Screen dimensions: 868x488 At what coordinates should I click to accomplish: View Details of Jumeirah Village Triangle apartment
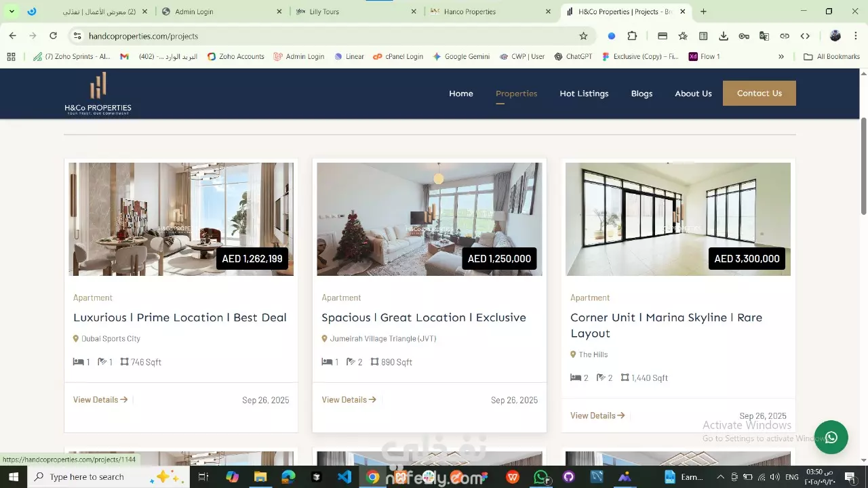click(x=349, y=400)
